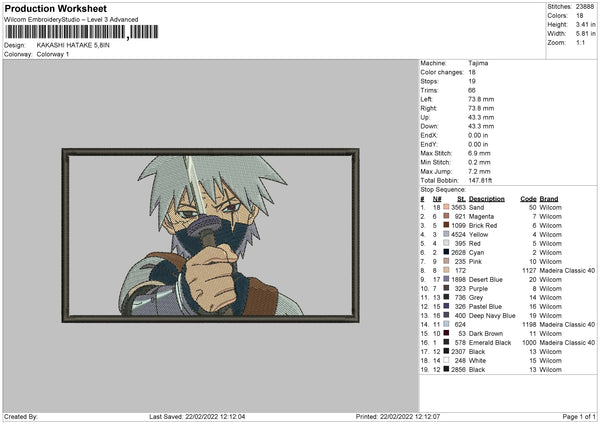
Task: Click the "Brand" column header
Action: [549, 199]
